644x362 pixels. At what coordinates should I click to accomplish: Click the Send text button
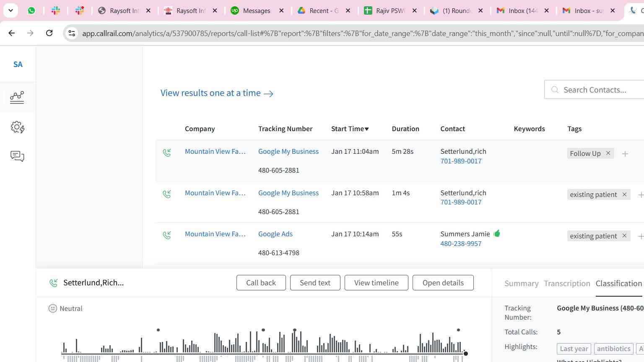(x=315, y=283)
